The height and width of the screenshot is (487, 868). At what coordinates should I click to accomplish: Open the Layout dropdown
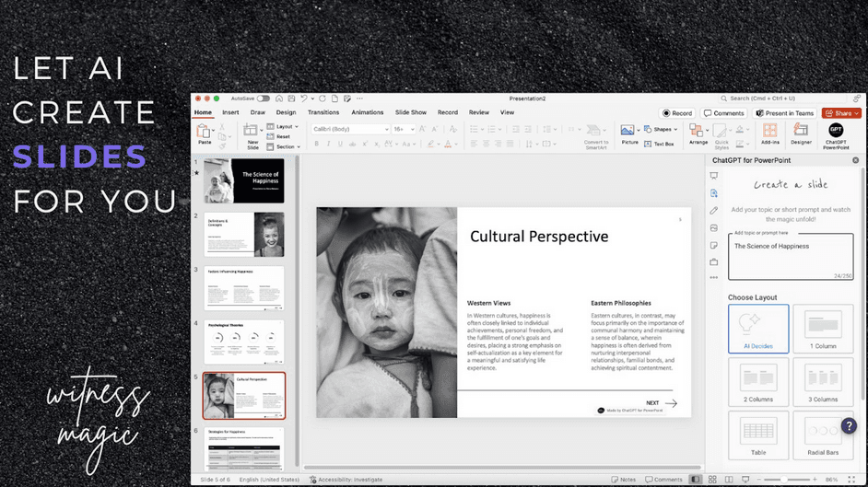[283, 127]
